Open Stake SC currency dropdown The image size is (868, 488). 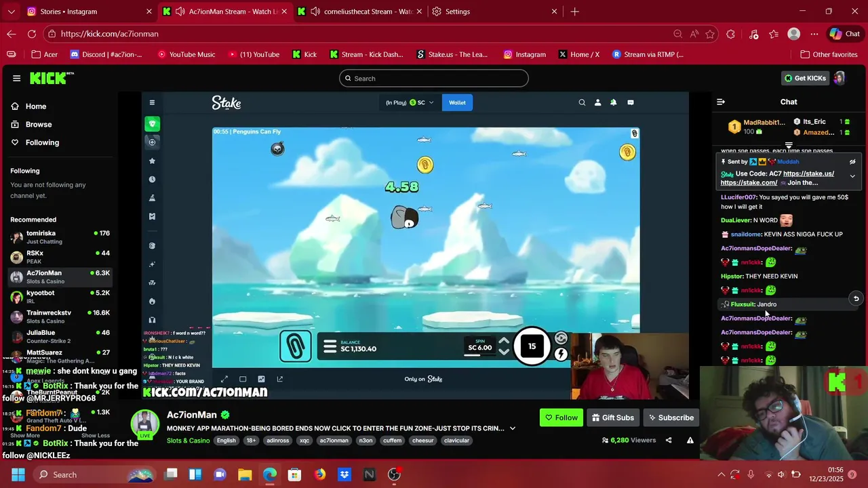pyautogui.click(x=410, y=102)
